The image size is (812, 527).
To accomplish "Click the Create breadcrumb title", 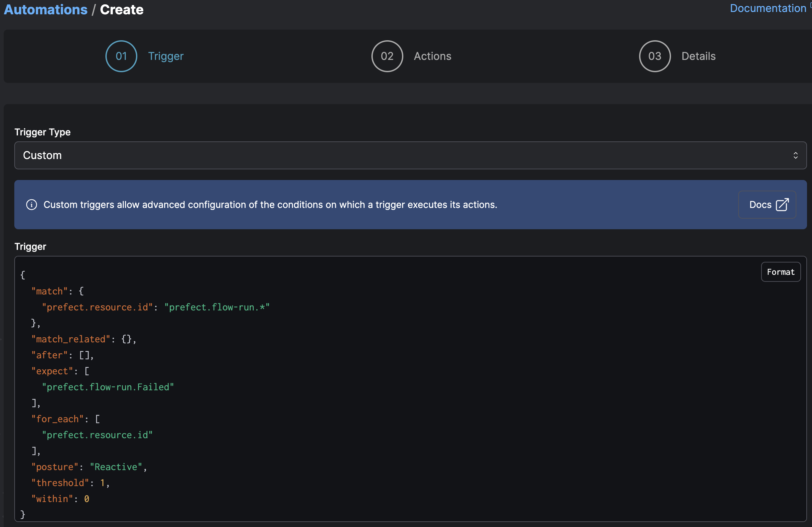I will 122,10.
